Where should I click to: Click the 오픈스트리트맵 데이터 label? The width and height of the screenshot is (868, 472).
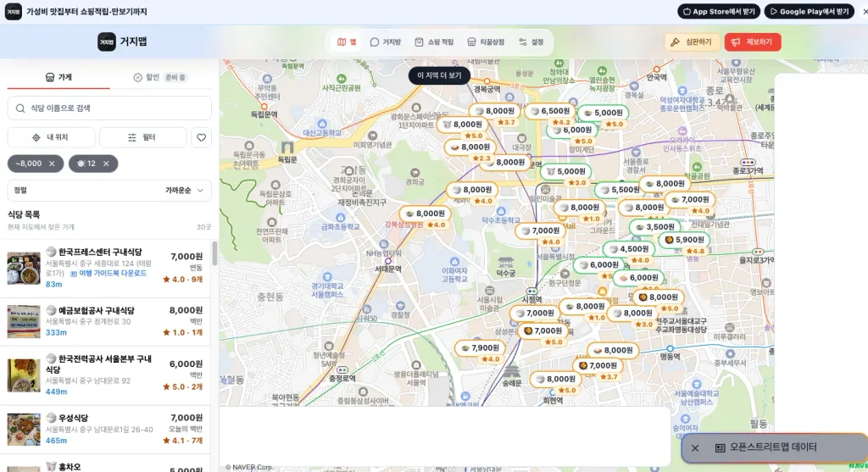773,447
